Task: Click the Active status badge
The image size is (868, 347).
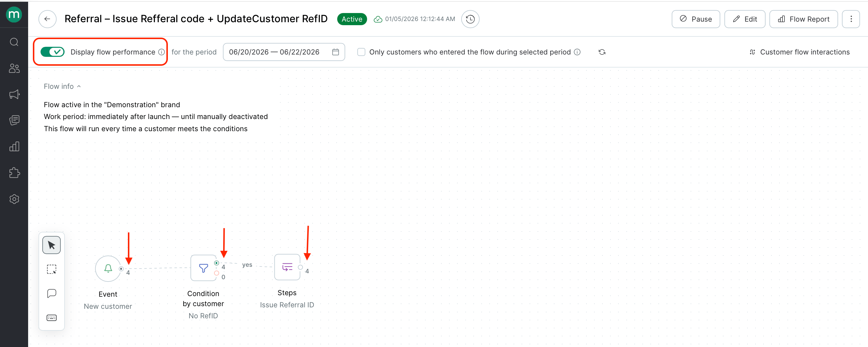Action: [352, 19]
